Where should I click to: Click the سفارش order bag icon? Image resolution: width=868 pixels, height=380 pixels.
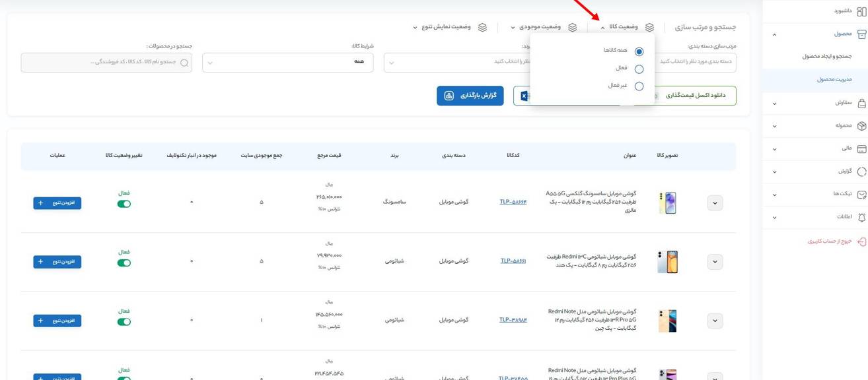click(861, 104)
